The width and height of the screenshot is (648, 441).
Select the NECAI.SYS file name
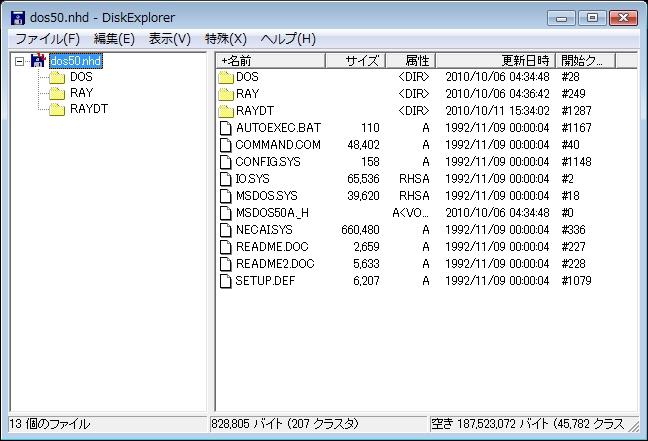[x=264, y=230]
